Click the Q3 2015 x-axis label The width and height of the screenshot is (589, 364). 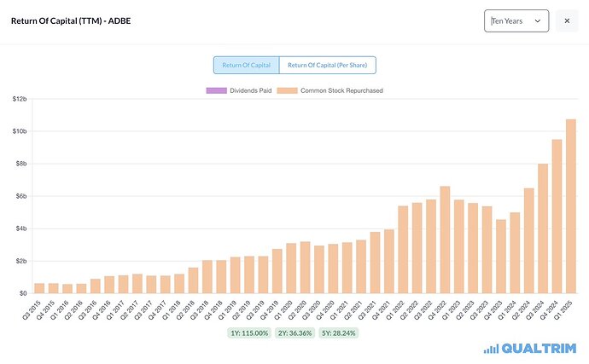tap(32, 310)
